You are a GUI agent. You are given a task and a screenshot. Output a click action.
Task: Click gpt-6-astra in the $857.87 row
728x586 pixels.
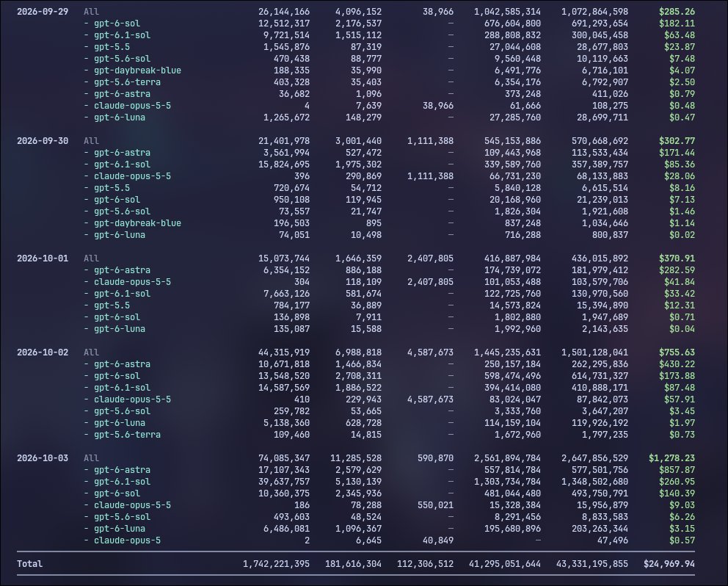click(122, 470)
